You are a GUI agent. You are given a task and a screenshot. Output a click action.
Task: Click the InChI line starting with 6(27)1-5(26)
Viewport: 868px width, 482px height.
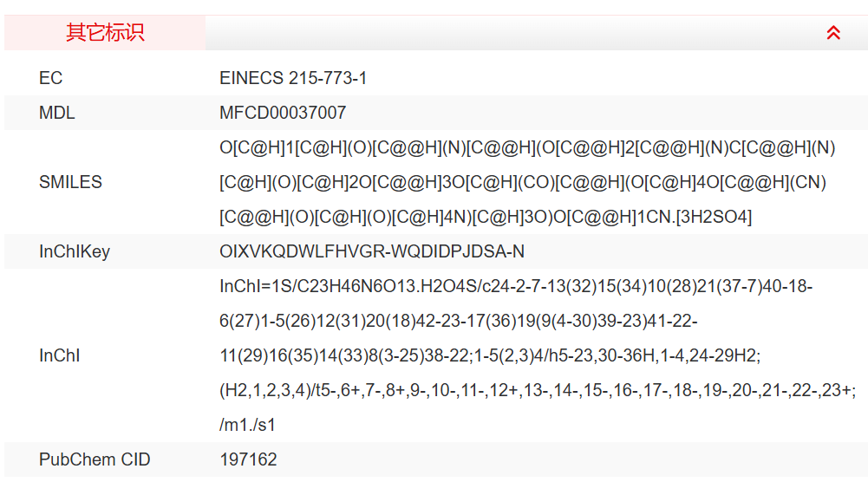[x=459, y=321]
